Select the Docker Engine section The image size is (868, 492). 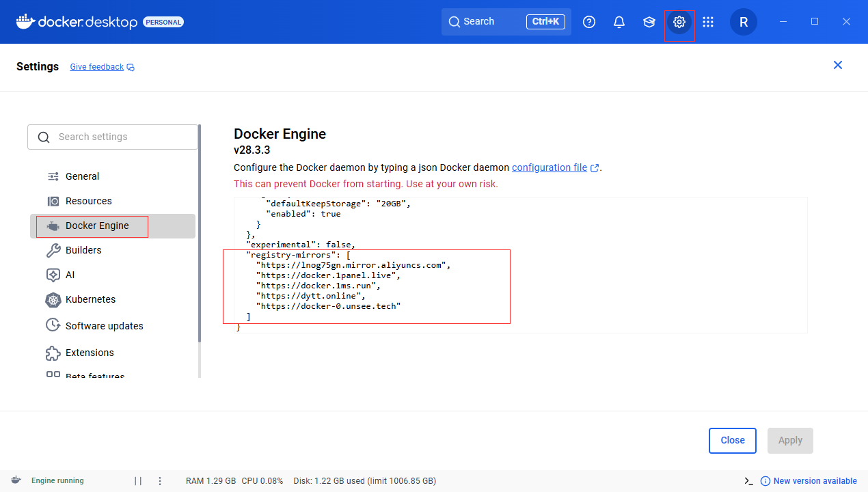[113, 225]
